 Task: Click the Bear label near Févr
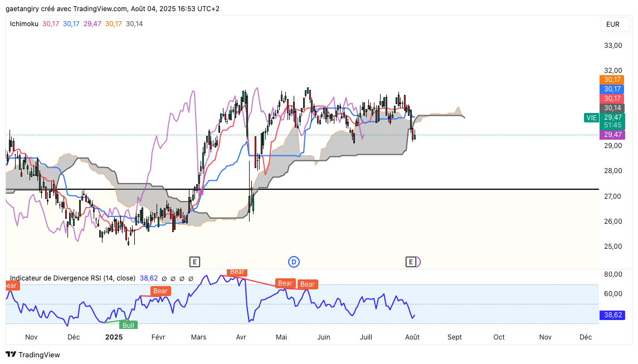(x=160, y=291)
